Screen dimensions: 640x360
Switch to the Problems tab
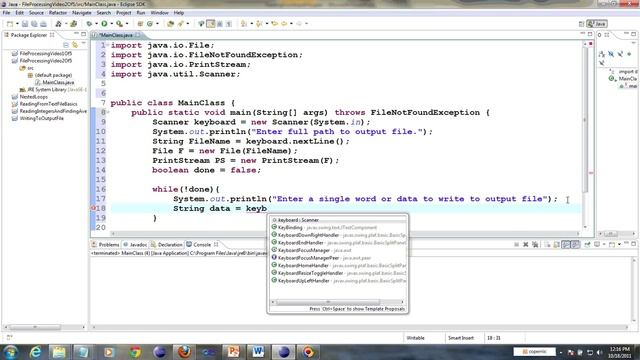tap(106, 244)
